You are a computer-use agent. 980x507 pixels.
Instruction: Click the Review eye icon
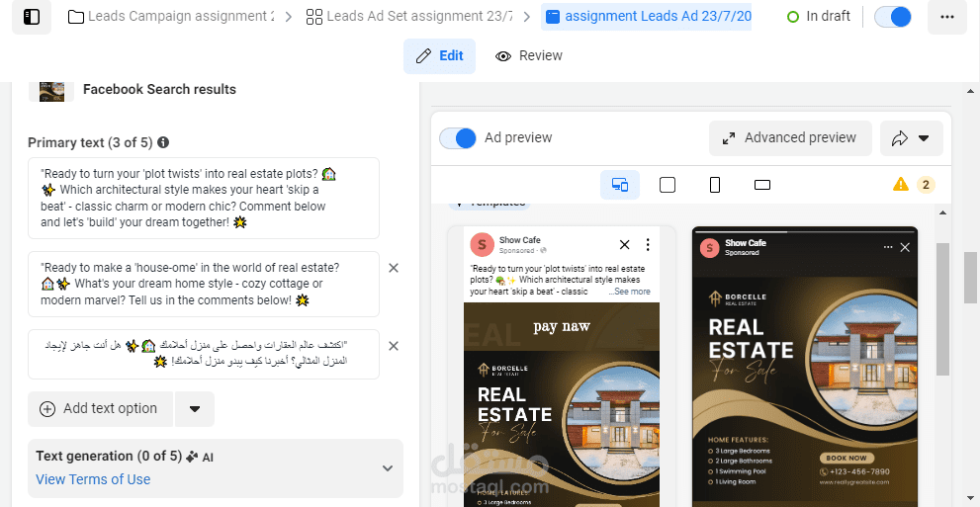click(503, 56)
